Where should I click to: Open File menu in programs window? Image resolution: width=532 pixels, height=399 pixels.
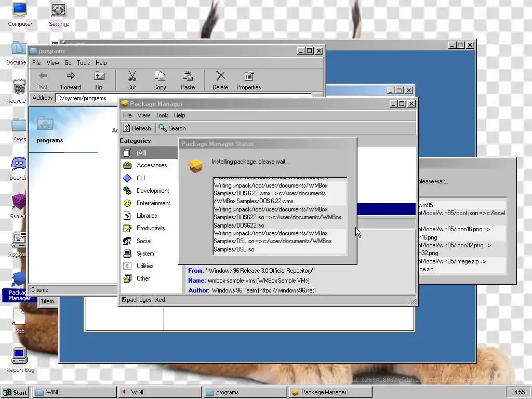[x=36, y=63]
